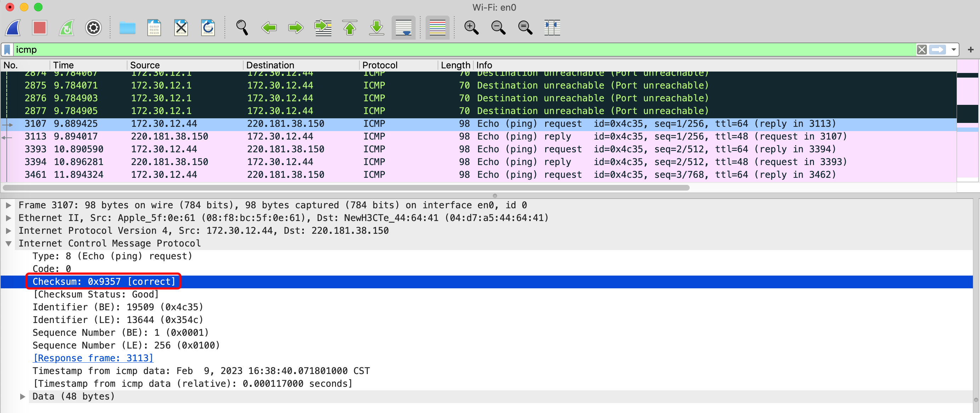Select packet 3113 echo reply row
This screenshot has height=413, width=980.
(x=479, y=136)
